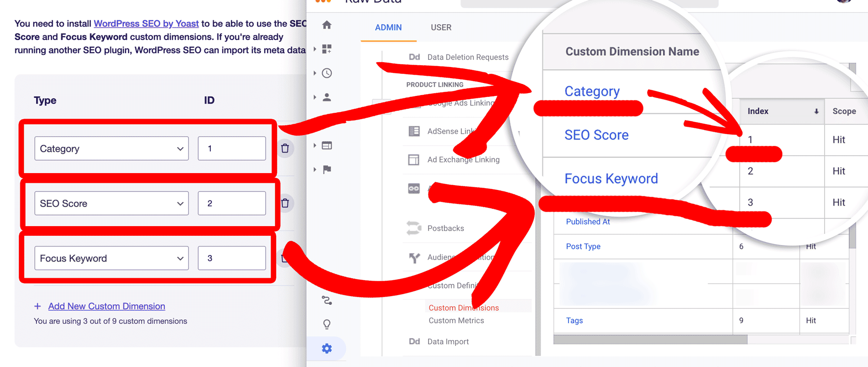This screenshot has height=367, width=868.
Task: Open the Tags dimension link
Action: 574,320
